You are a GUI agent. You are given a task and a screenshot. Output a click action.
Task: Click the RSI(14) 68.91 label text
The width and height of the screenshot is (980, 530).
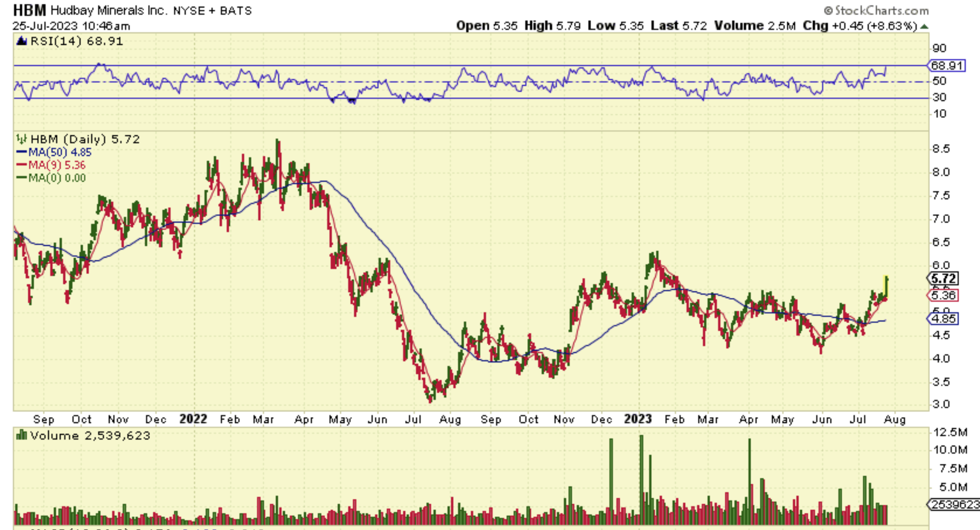point(76,41)
